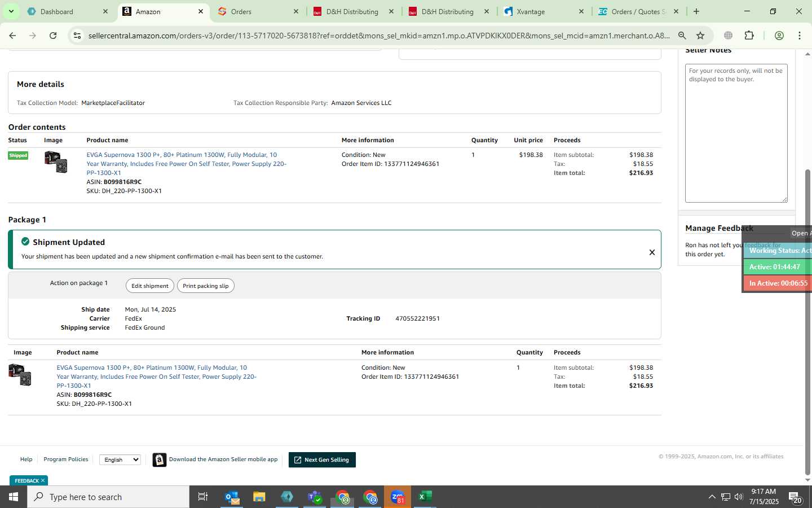The height and width of the screenshot is (508, 812).
Task: Click product thumbnail in Order contents row
Action: (56, 161)
